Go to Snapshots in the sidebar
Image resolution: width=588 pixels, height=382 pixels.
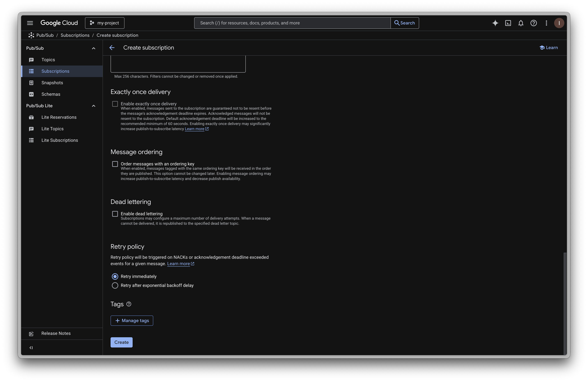(52, 82)
